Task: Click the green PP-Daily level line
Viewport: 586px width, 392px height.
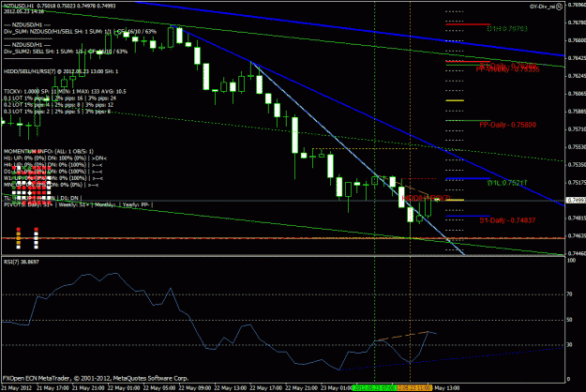Action: [x=468, y=120]
